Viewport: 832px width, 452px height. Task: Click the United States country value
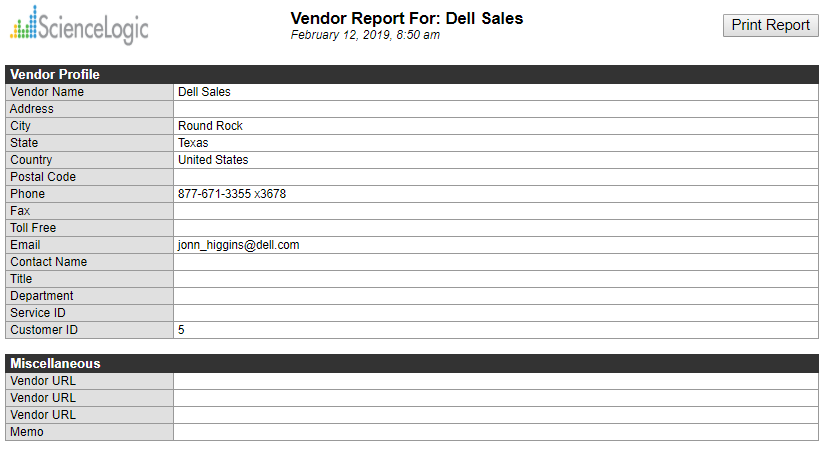click(213, 160)
